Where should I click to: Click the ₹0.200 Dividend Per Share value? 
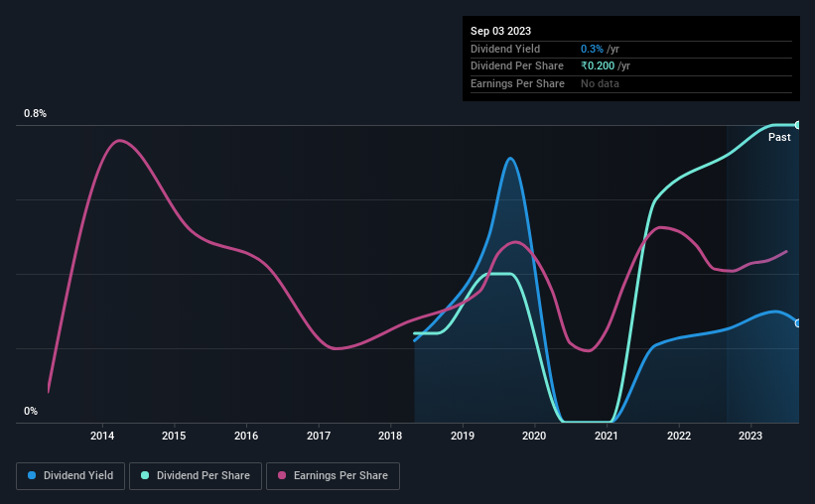[598, 66]
